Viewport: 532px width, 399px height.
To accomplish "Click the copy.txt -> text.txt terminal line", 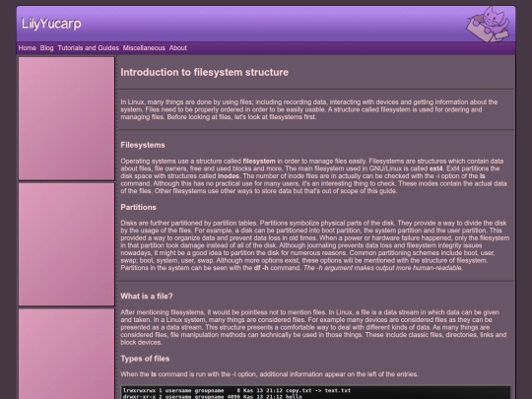I will coord(236,390).
